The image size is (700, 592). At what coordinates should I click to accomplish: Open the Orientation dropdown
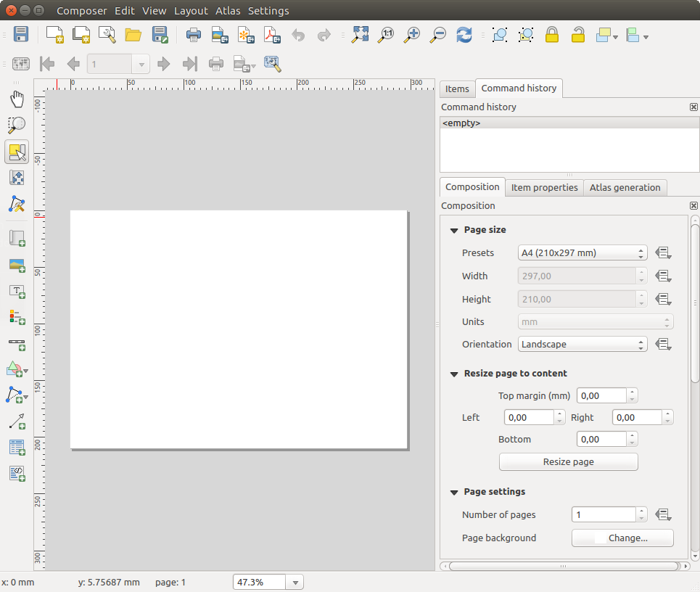[x=582, y=345]
